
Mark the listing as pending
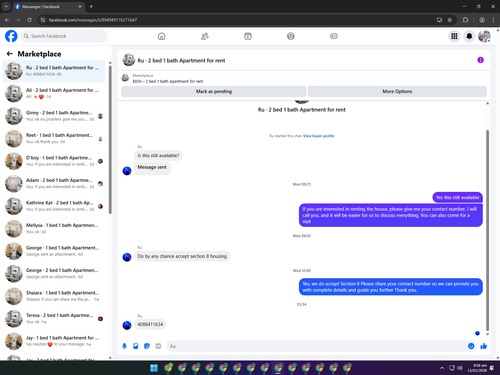(x=214, y=91)
